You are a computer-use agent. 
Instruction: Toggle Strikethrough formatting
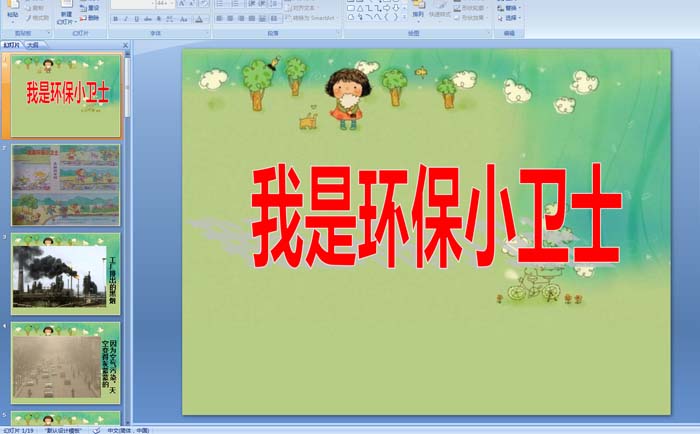[x=148, y=19]
